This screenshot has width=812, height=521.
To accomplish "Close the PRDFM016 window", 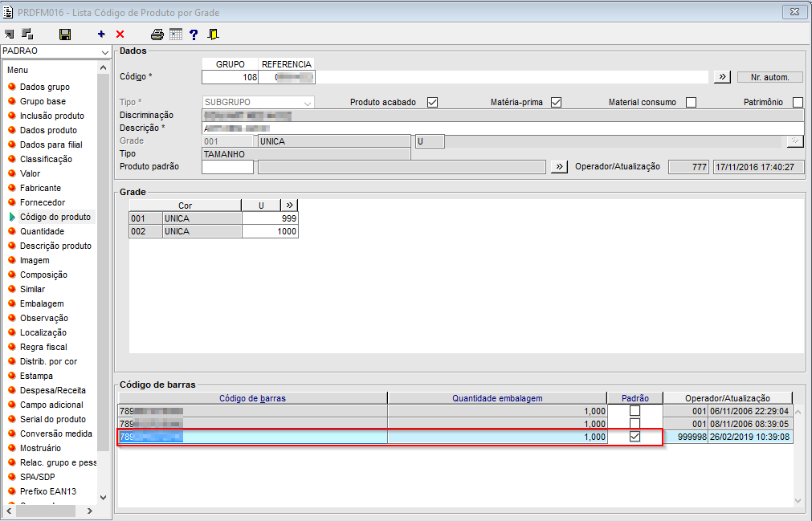I will click(x=794, y=12).
